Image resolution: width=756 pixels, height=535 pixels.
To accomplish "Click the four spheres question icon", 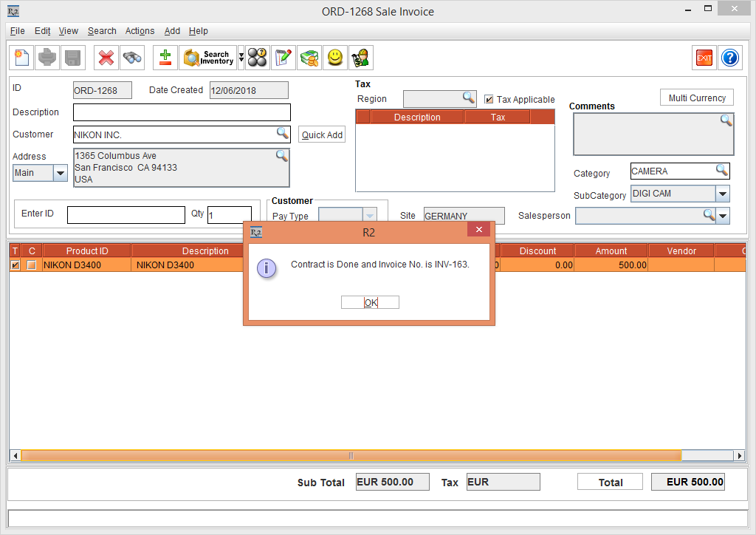I will (x=258, y=58).
